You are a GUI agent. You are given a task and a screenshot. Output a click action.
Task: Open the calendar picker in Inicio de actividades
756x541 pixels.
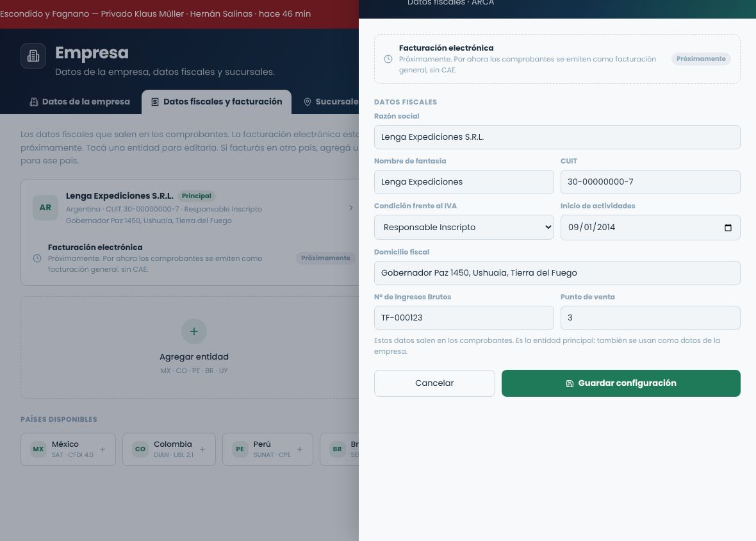coord(728,228)
